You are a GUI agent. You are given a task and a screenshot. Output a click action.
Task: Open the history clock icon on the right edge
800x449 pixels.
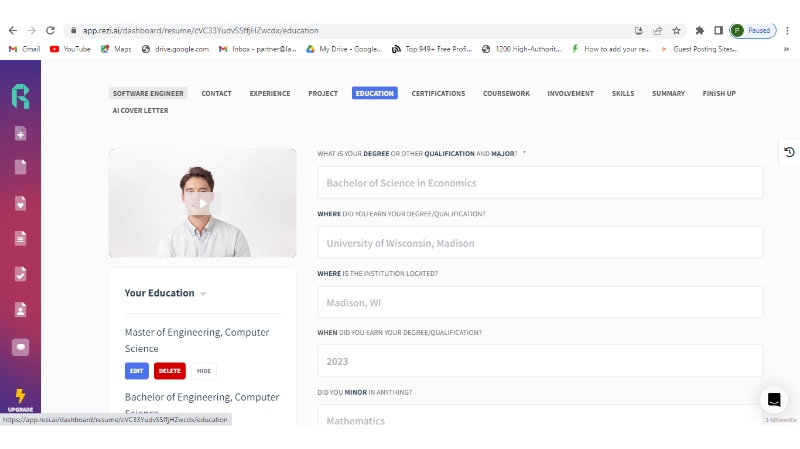click(x=789, y=152)
